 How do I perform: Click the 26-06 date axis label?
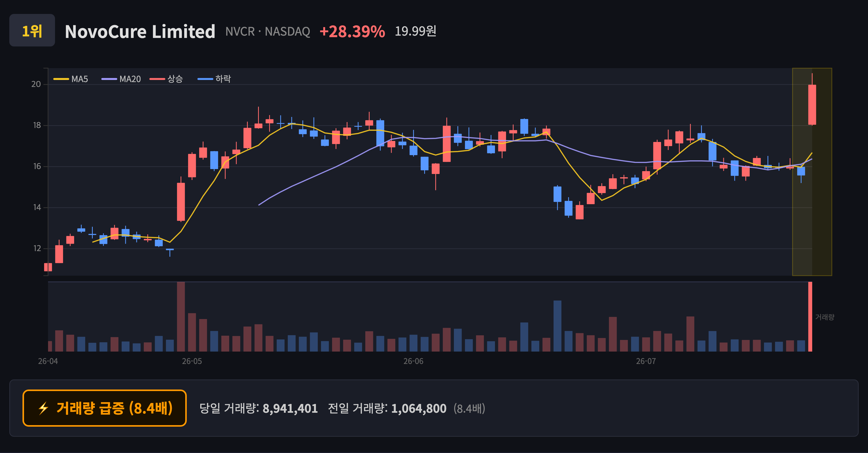click(x=413, y=361)
